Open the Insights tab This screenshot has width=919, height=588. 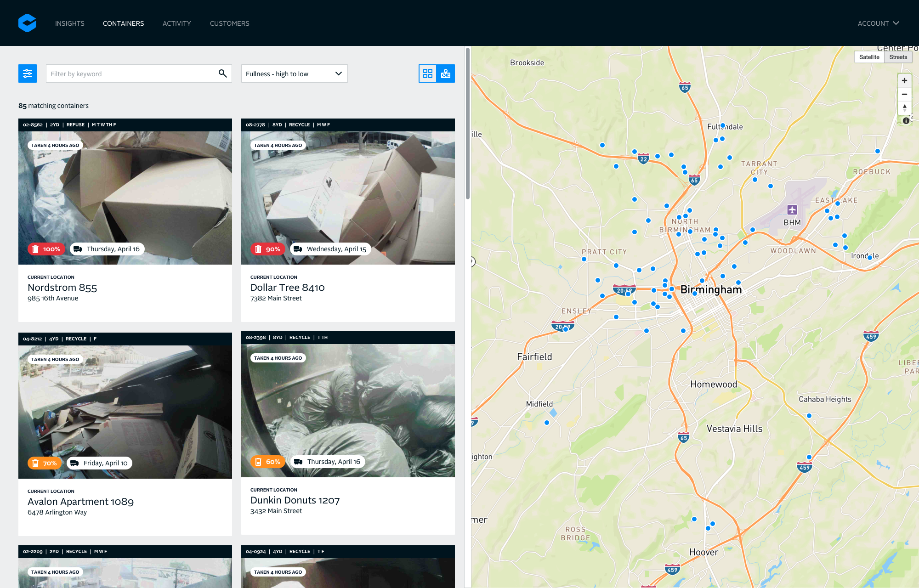pyautogui.click(x=70, y=23)
